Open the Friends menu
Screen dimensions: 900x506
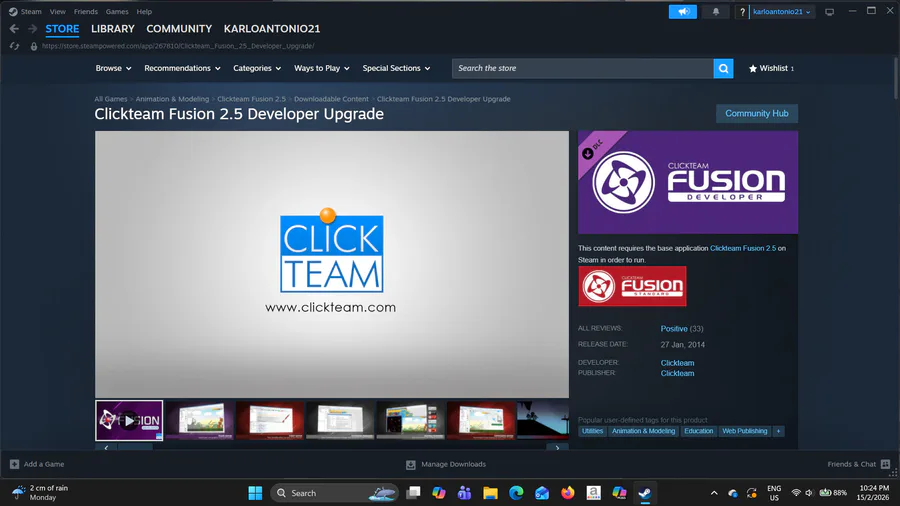86,11
